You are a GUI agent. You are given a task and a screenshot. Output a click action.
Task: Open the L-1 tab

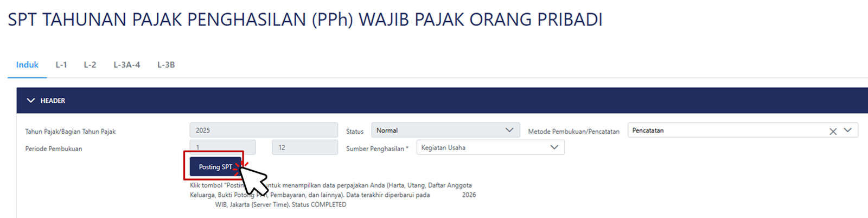click(61, 65)
